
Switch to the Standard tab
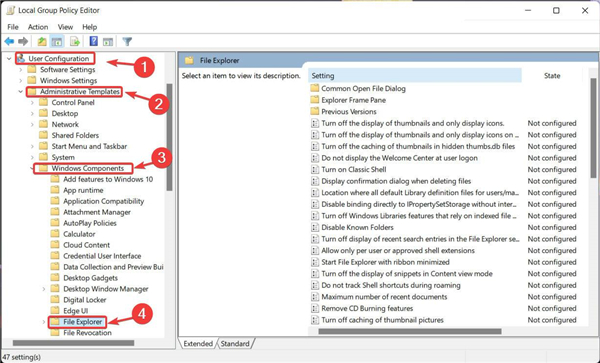235,343
